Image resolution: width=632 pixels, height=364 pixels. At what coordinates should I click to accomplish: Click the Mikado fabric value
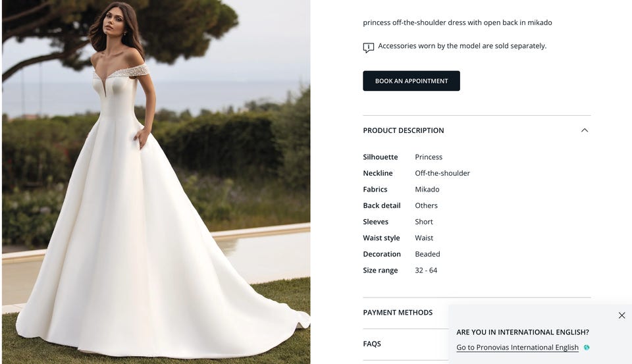427,189
